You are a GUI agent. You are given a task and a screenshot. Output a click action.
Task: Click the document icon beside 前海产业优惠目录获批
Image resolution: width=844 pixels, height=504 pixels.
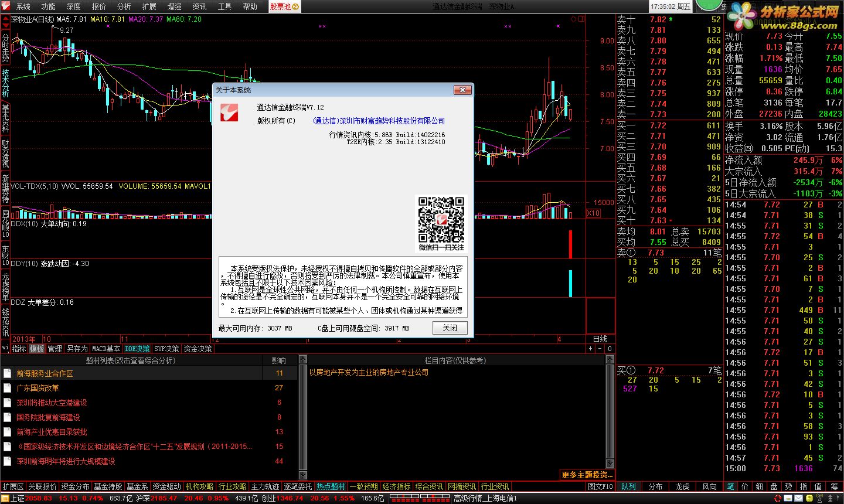point(7,432)
